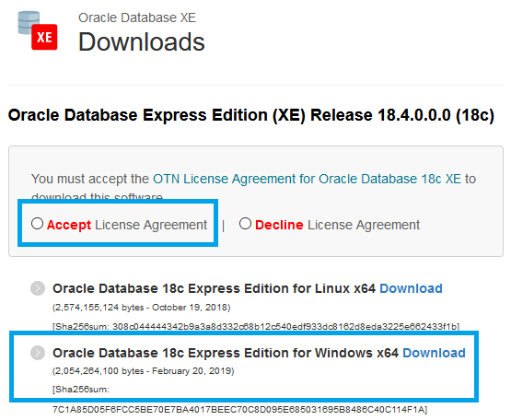Click the red Accept label text
Screen dimensions: 511x420
pos(69,225)
